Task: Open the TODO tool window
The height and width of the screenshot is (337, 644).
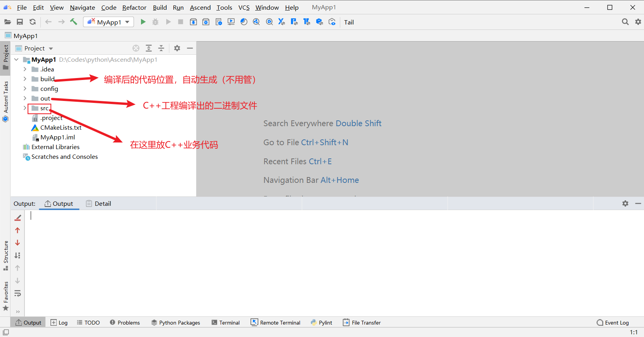Action: click(88, 323)
